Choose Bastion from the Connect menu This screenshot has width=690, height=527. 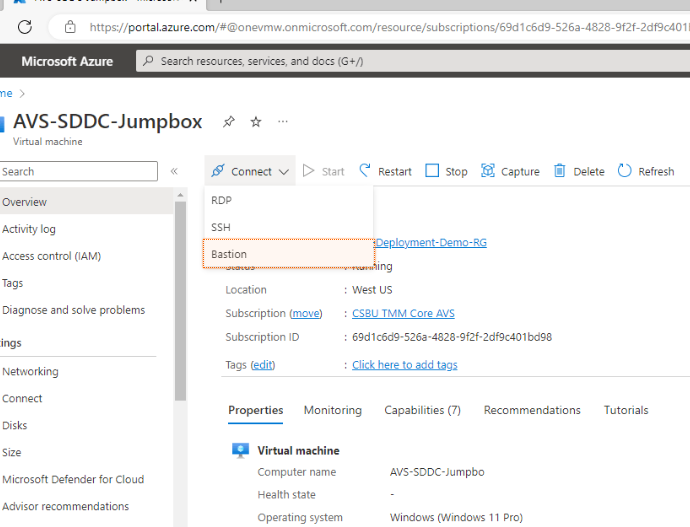tap(289, 254)
